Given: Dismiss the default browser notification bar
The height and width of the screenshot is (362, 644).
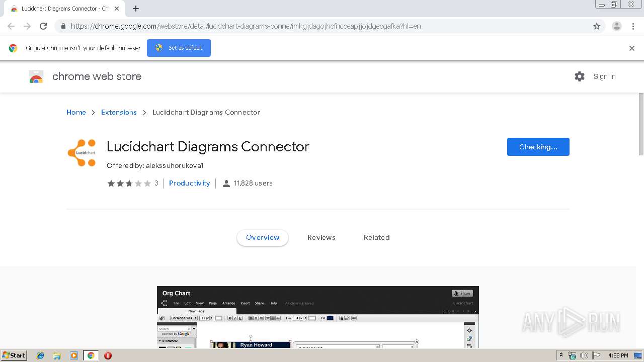Looking at the screenshot, I should coord(632,48).
